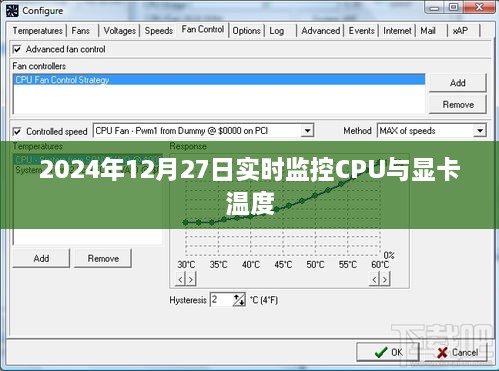This screenshot has width=499, height=371.
Task: Click the Hysteresis value field
Action: coord(221,300)
